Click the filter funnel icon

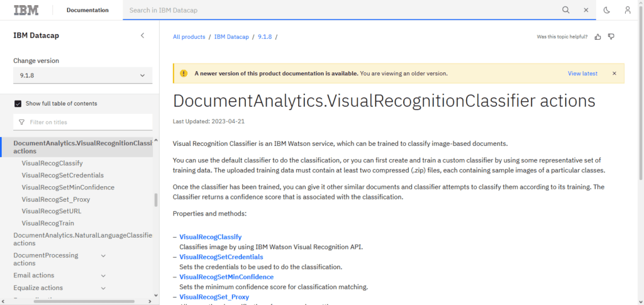(x=21, y=123)
